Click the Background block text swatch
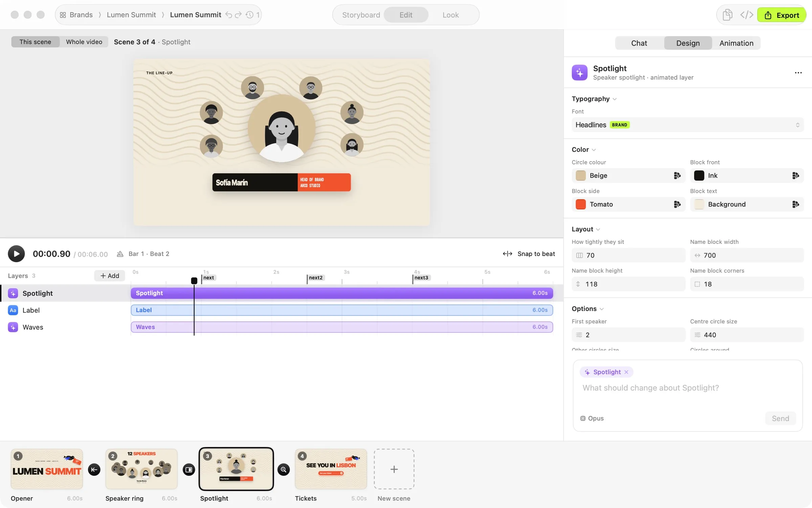812x508 pixels. 699,204
